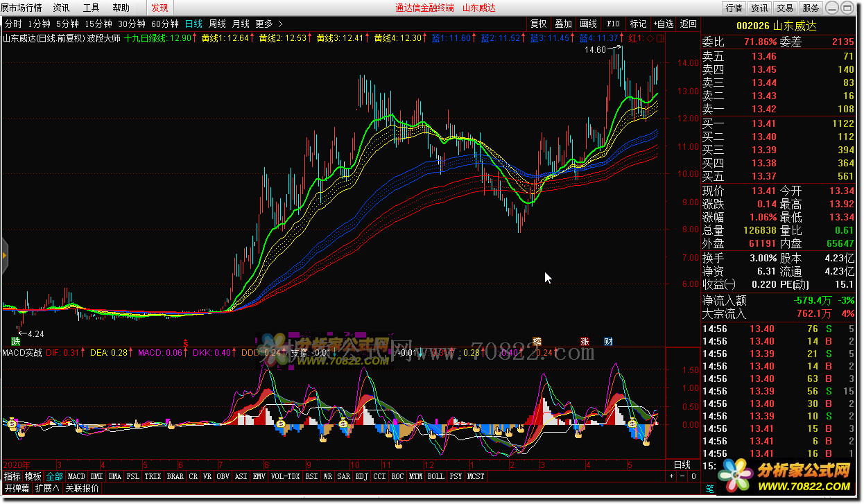Select the WR indicator tab

[x=327, y=476]
